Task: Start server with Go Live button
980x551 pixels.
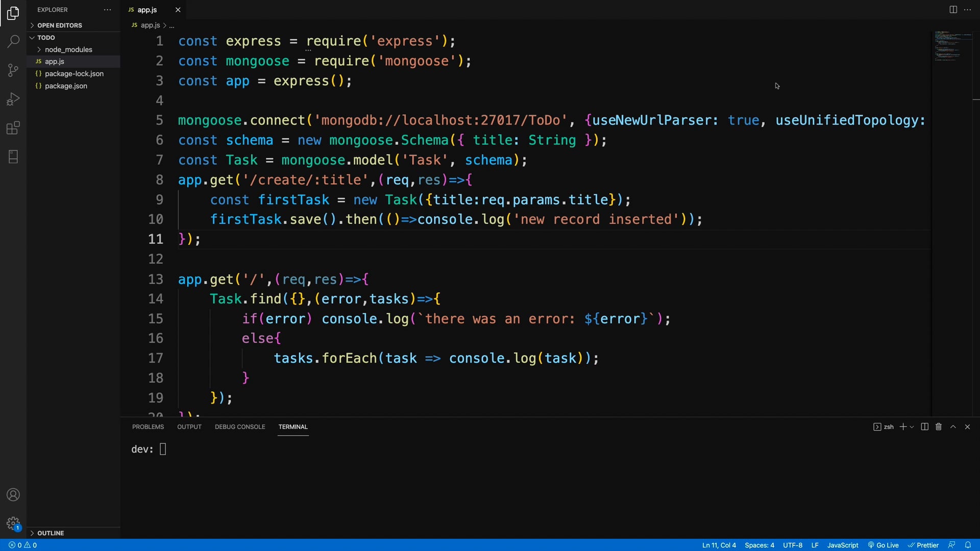Action: [884, 545]
